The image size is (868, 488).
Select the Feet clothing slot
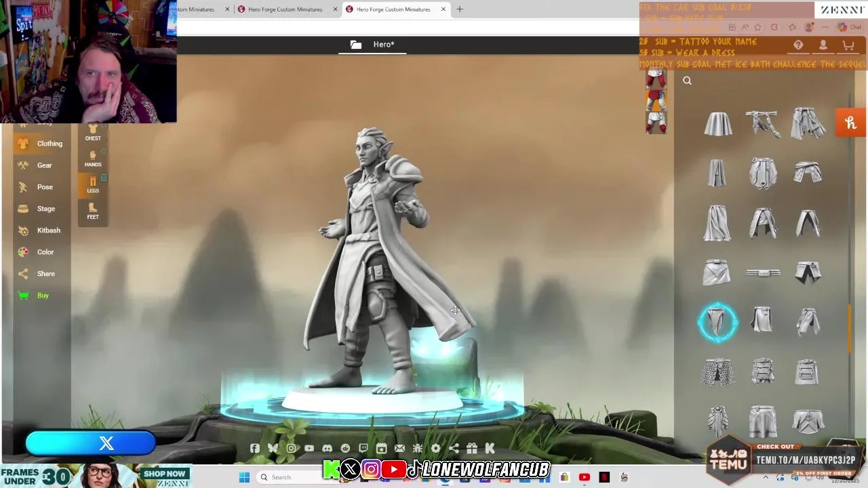pyautogui.click(x=93, y=211)
